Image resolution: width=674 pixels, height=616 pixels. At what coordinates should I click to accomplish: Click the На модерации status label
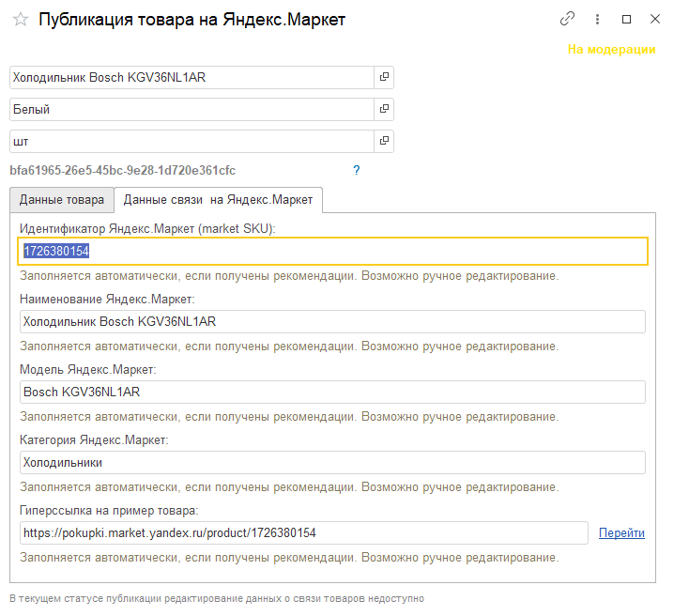[x=611, y=50]
